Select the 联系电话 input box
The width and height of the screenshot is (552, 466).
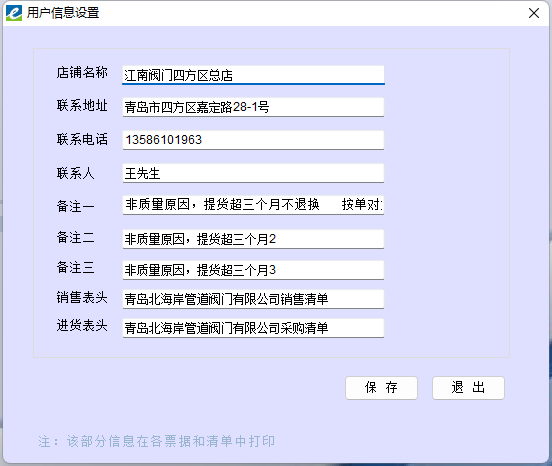tap(253, 140)
